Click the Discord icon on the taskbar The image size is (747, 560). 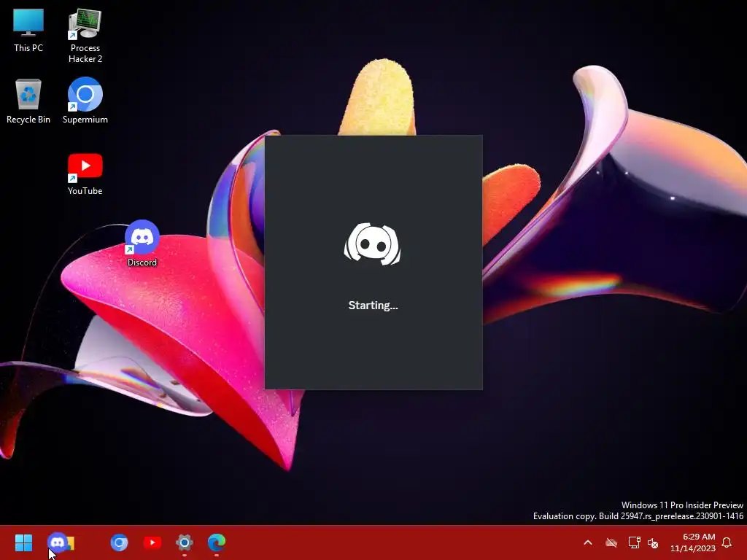tap(57, 542)
